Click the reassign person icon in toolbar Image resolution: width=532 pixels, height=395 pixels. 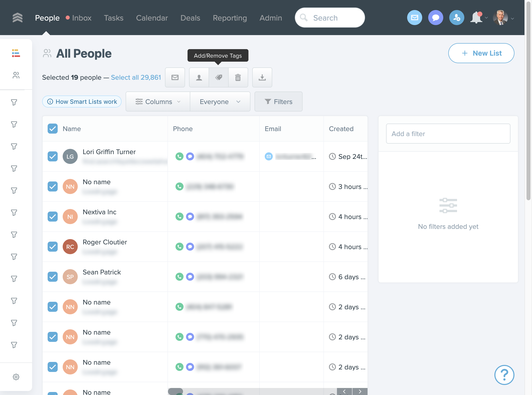pos(199,77)
